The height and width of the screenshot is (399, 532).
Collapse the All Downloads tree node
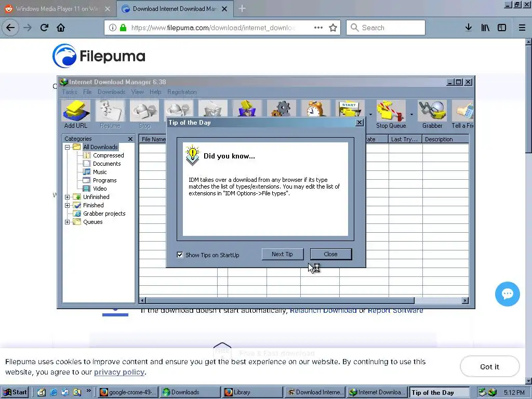coord(67,147)
